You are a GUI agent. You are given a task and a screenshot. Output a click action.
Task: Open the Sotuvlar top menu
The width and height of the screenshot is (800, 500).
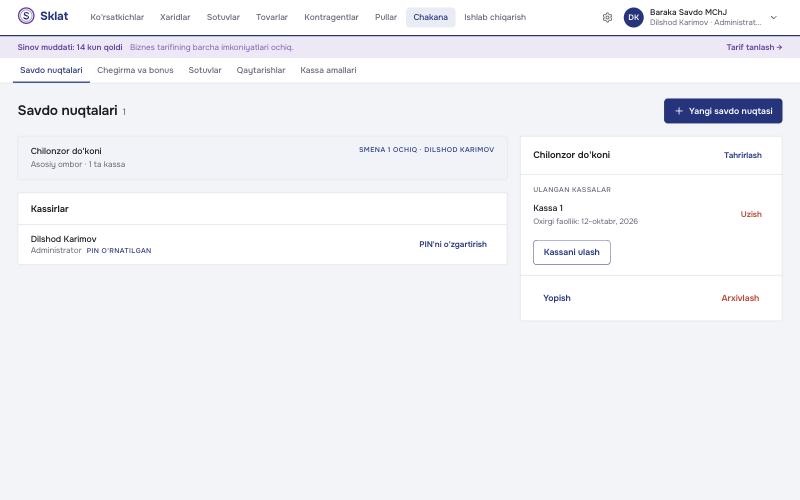pyautogui.click(x=223, y=17)
